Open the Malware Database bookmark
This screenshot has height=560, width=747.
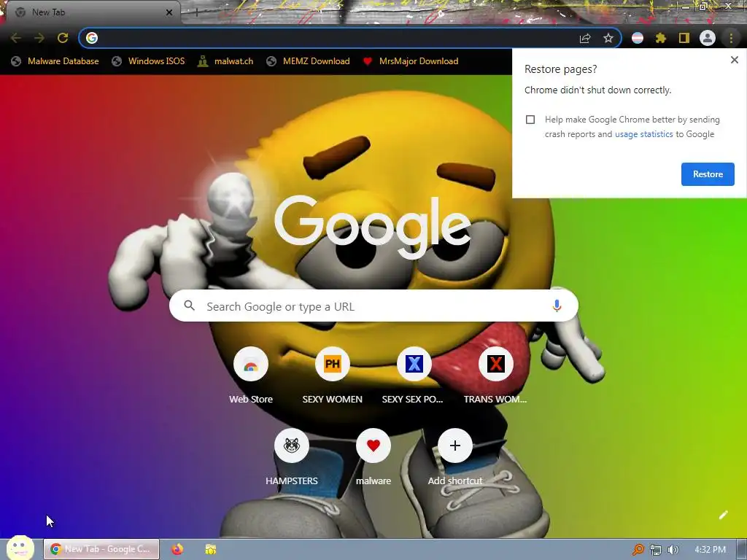coord(55,61)
